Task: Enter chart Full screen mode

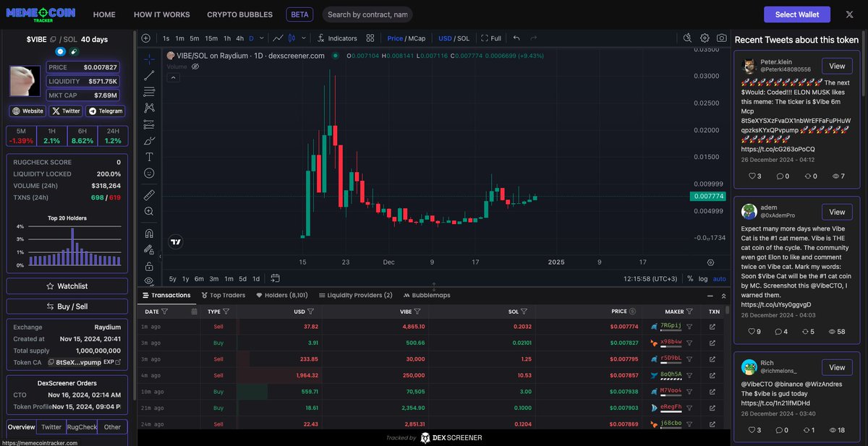Action: tap(490, 38)
